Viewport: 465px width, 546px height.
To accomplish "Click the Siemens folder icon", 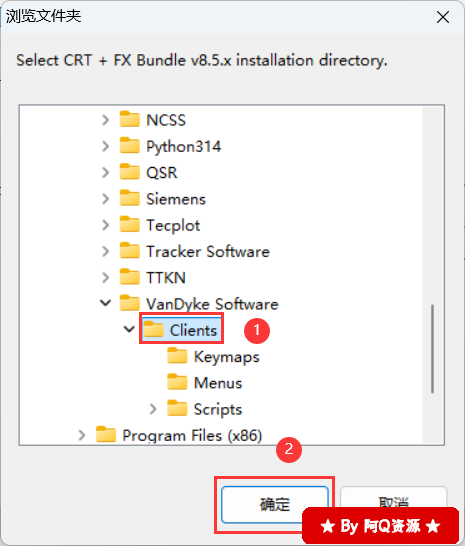I will pyautogui.click(x=130, y=198).
